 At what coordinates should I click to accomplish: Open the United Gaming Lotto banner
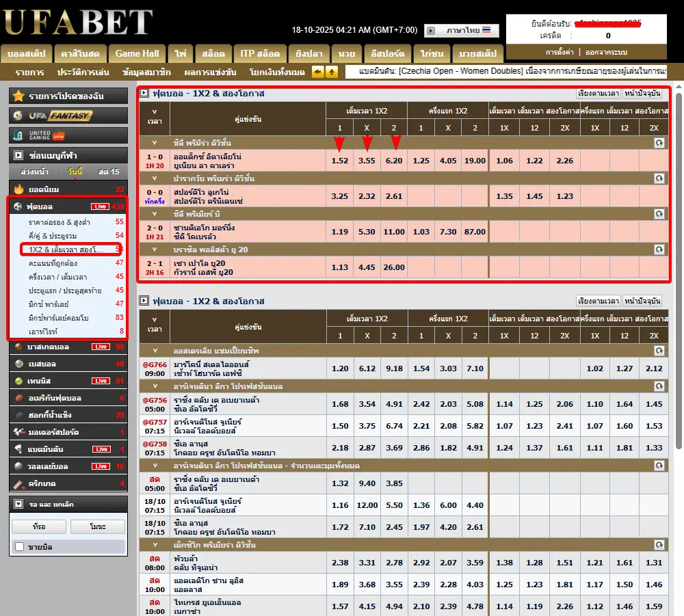(68, 135)
